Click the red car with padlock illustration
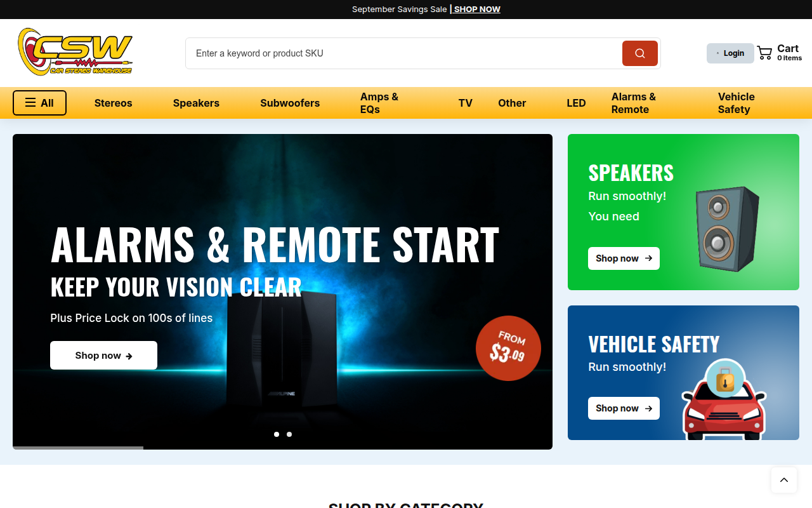 724,400
